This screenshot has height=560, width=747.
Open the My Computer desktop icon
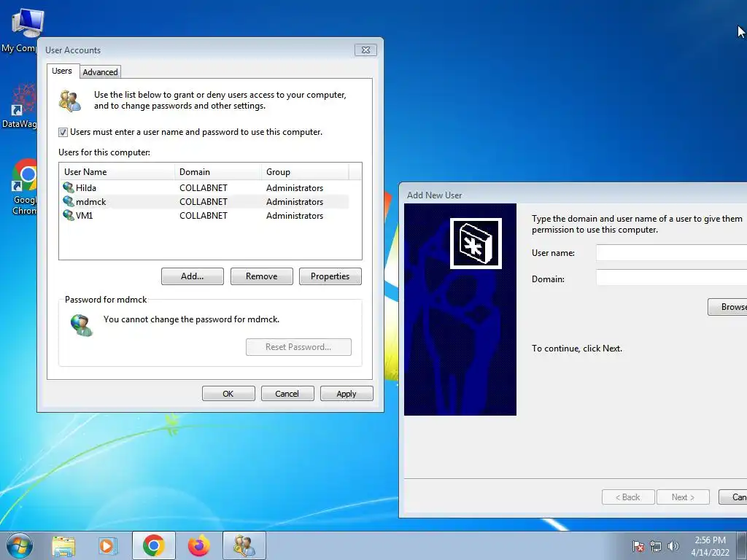(27, 23)
